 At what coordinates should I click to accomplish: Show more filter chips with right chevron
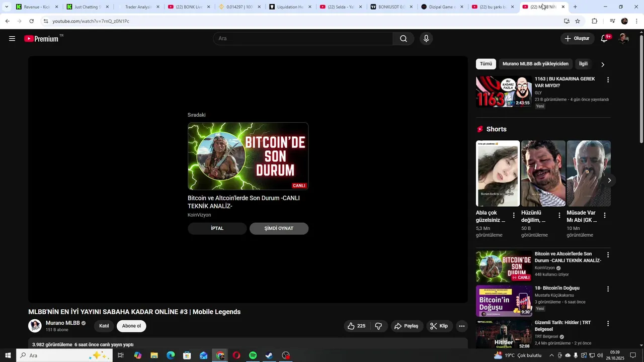click(603, 64)
